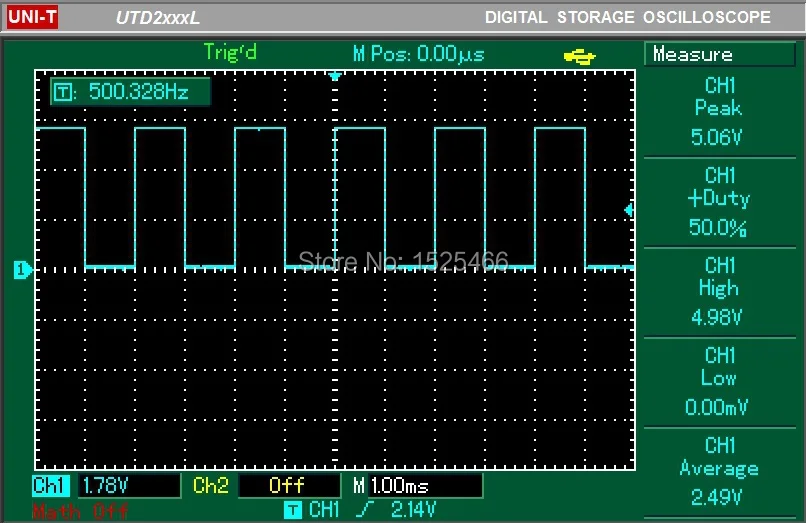The image size is (806, 523).
Task: Click the trigger position marker at top
Action: coord(335,77)
